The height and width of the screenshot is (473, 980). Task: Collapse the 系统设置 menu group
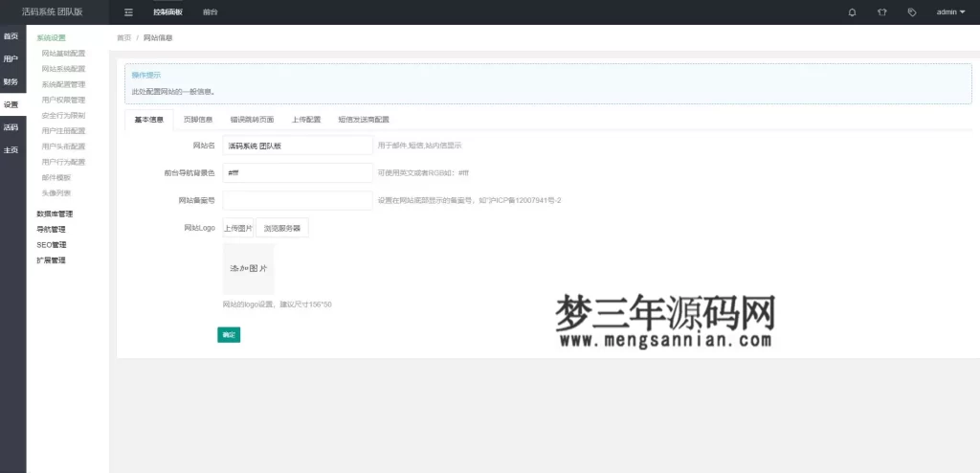pyautogui.click(x=52, y=37)
